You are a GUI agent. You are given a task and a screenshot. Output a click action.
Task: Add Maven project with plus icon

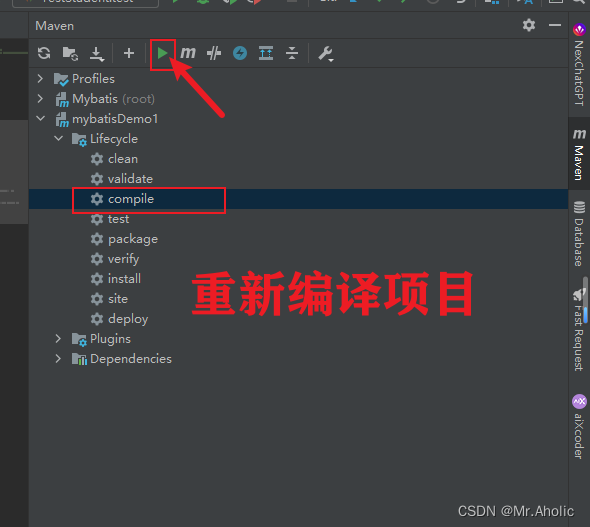129,53
